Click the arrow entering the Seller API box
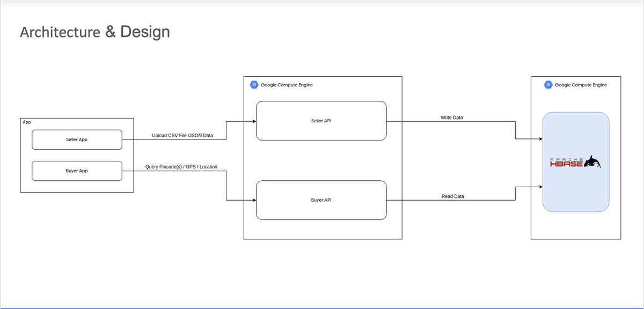 point(253,121)
